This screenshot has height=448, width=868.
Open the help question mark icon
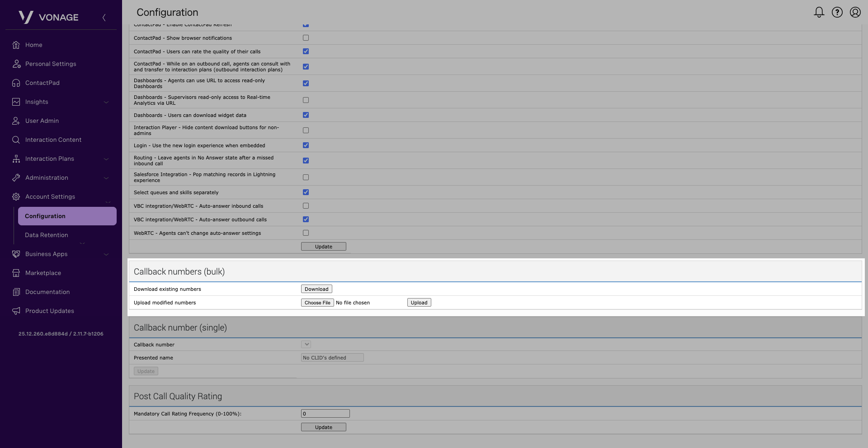tap(837, 12)
